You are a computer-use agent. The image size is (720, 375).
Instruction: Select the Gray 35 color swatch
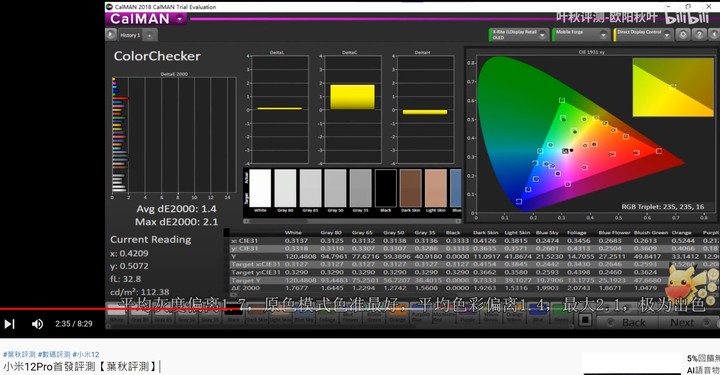(360, 188)
